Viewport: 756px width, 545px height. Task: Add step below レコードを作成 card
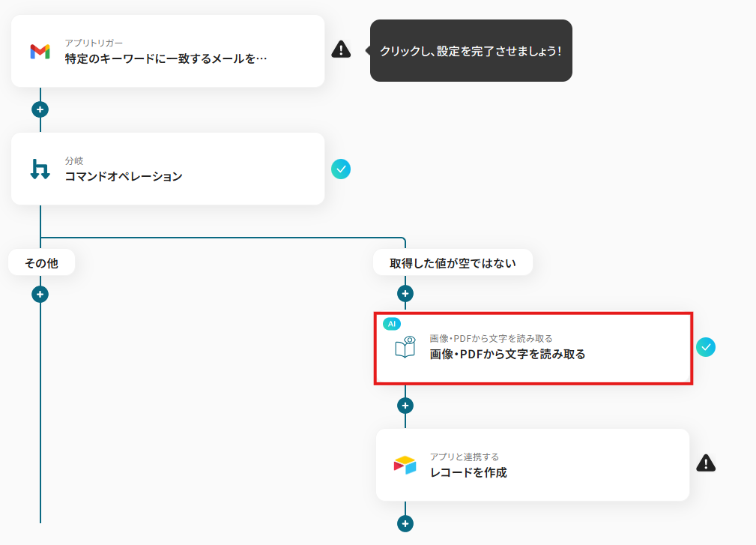pyautogui.click(x=405, y=523)
